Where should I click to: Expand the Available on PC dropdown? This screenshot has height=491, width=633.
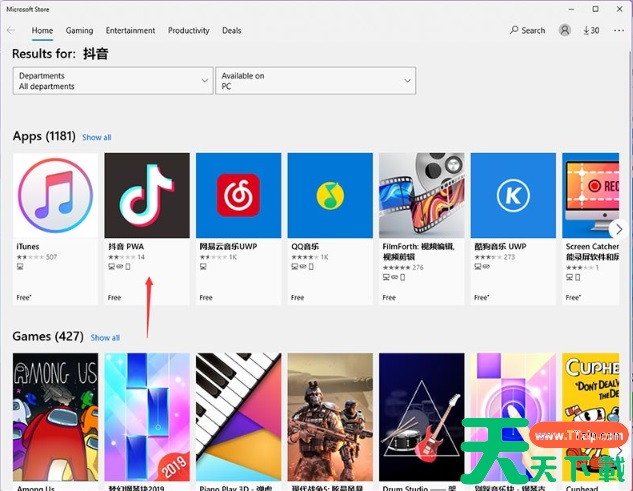(316, 81)
